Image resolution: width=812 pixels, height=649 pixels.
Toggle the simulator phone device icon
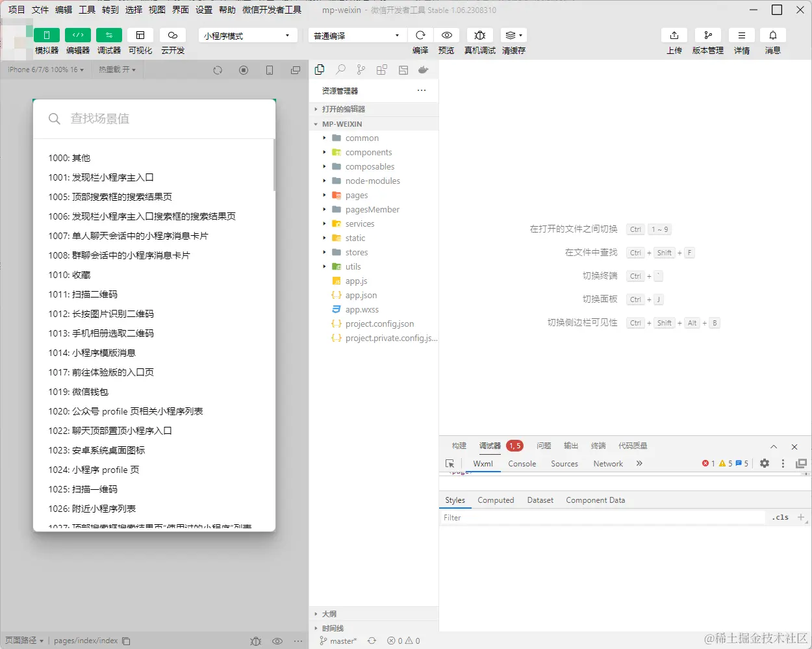point(270,70)
